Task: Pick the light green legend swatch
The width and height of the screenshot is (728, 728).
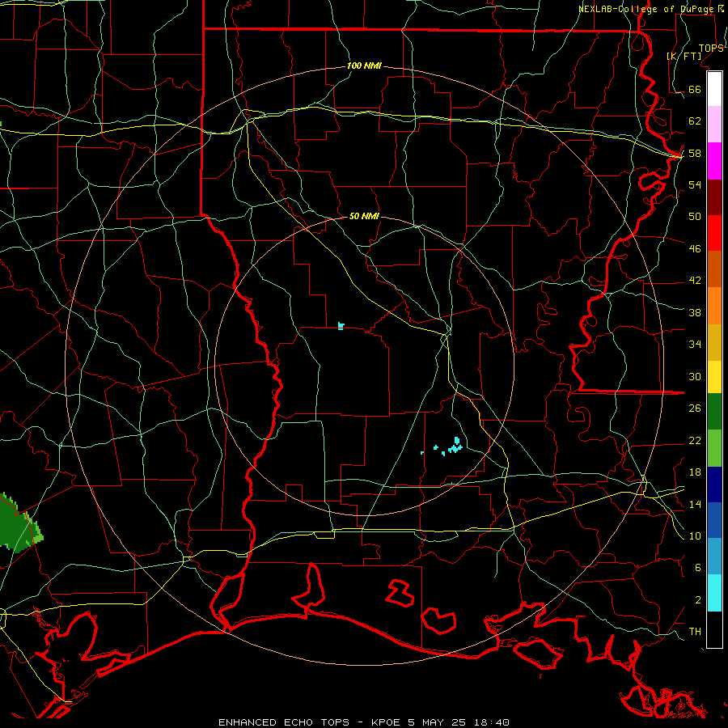Action: click(x=714, y=448)
